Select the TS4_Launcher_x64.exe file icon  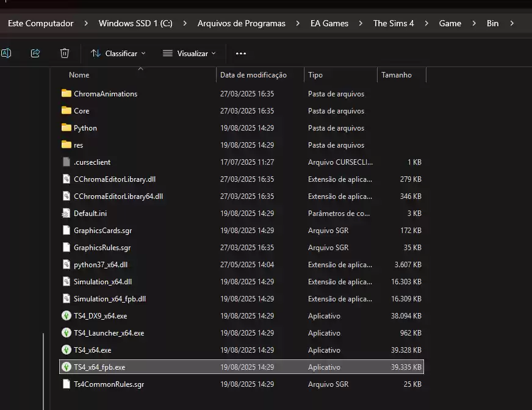66,333
